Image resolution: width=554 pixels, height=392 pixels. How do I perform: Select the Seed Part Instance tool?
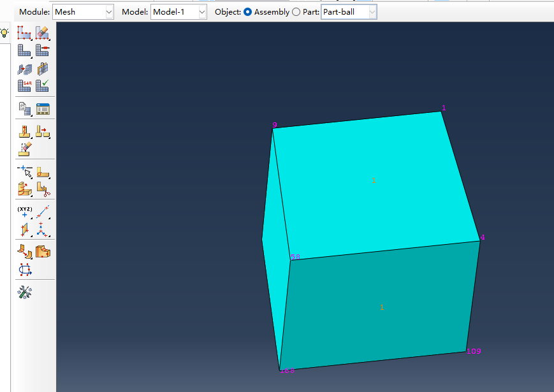click(x=24, y=32)
